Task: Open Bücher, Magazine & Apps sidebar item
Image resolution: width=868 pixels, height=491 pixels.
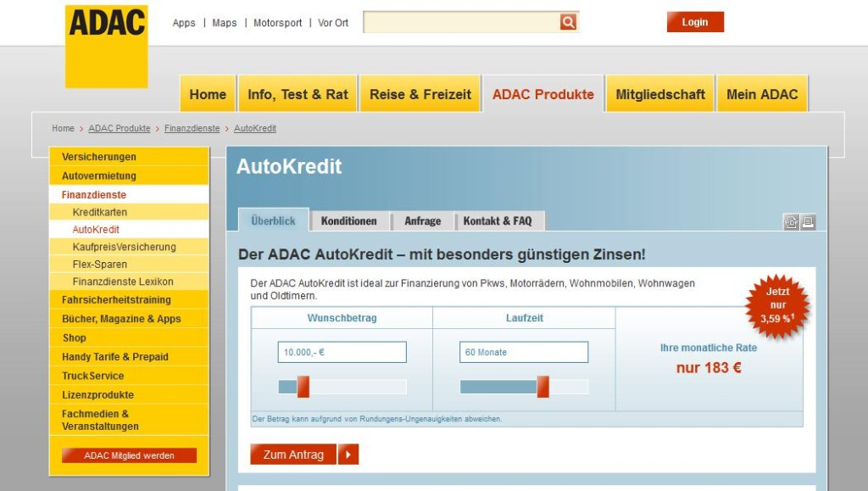Action: [x=129, y=319]
